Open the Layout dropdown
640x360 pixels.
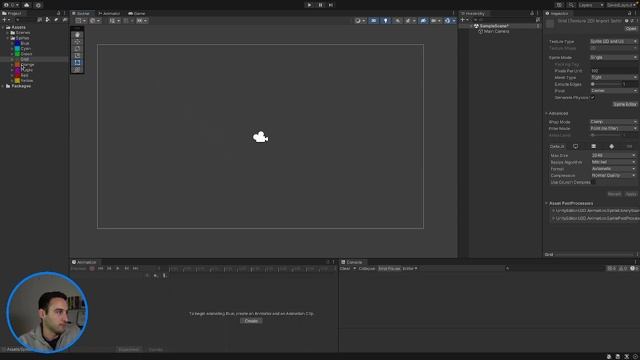click(621, 5)
